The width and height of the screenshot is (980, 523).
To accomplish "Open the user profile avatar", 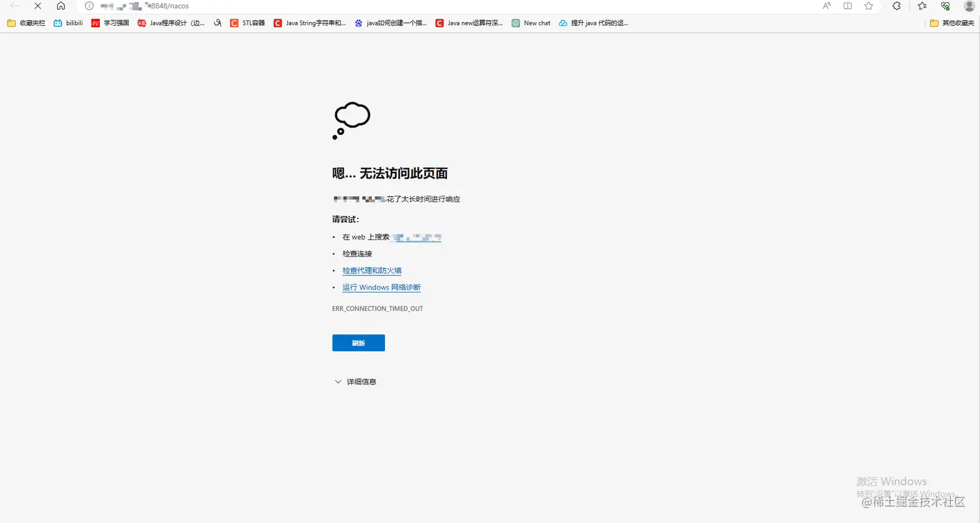I will click(x=969, y=6).
